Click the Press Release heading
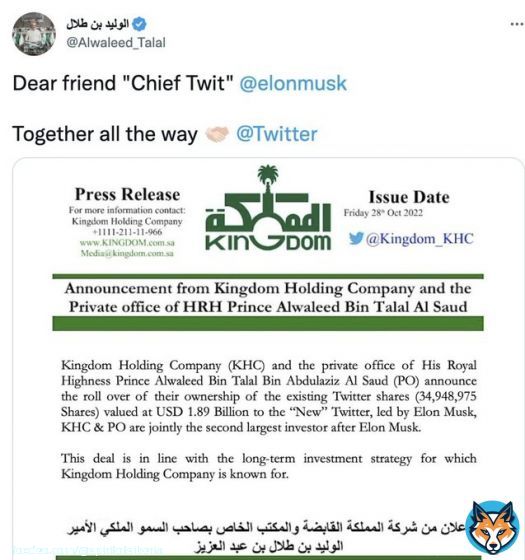 click(128, 195)
